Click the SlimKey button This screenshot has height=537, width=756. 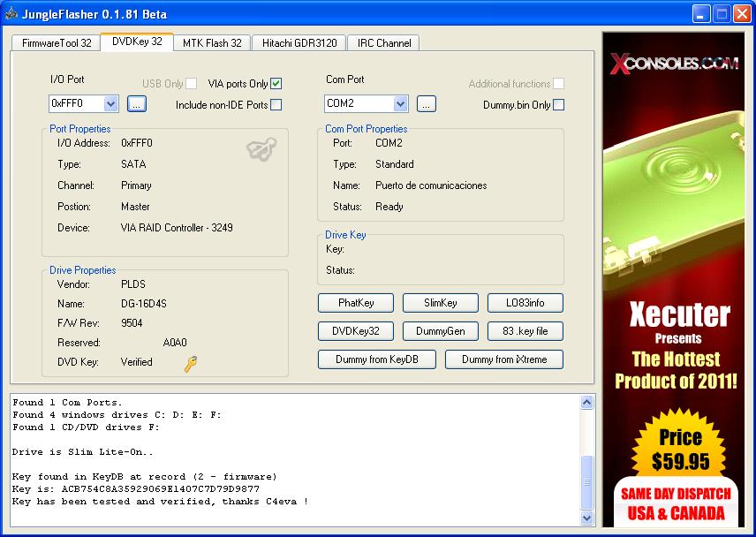[x=440, y=303]
